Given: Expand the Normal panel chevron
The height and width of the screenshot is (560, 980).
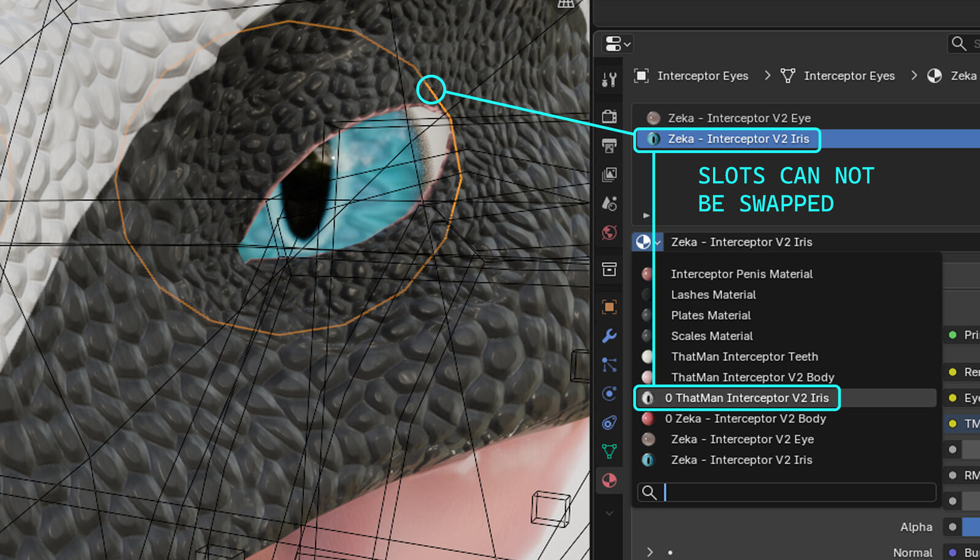Looking at the screenshot, I should 650,552.
